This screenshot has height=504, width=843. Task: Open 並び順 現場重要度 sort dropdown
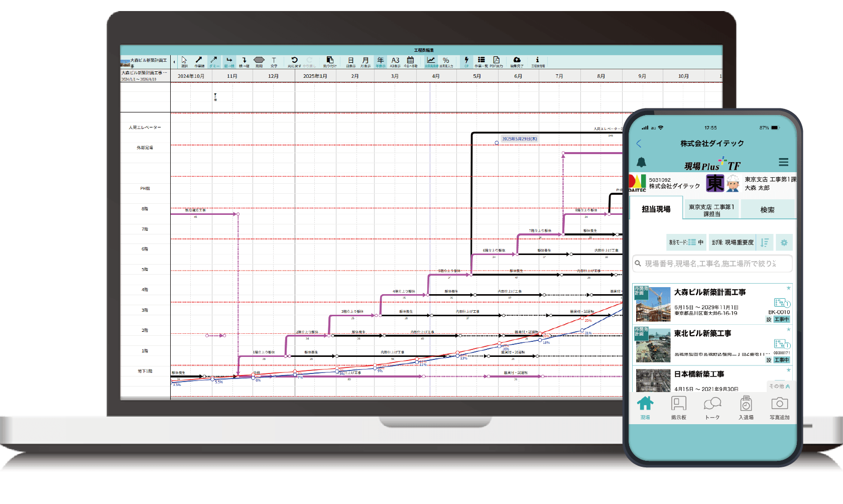click(x=733, y=242)
